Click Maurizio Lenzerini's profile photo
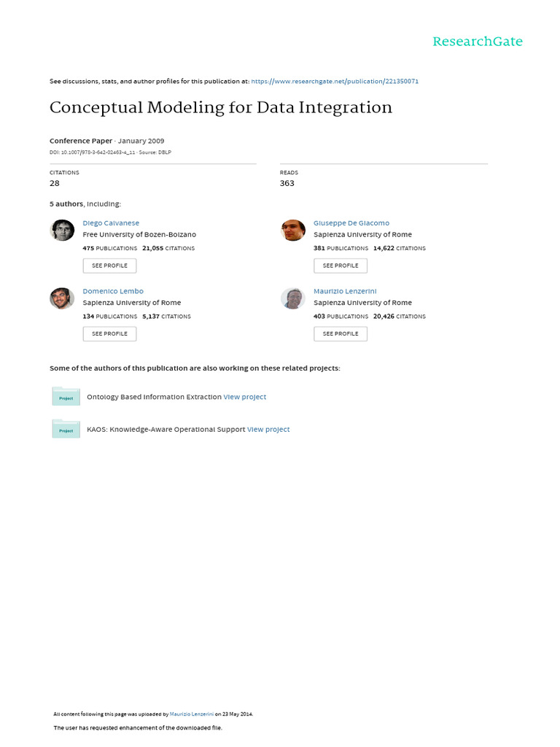The image size is (560, 747). (293, 298)
